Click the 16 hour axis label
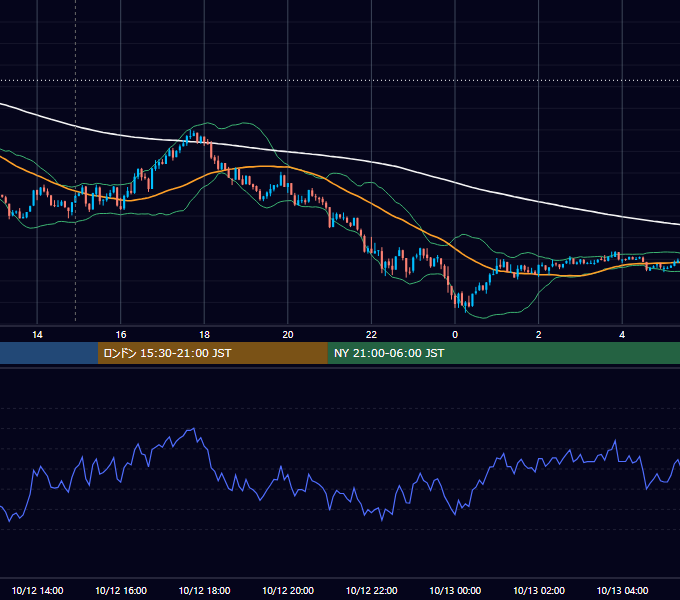The width and height of the screenshot is (680, 600). pos(121,335)
